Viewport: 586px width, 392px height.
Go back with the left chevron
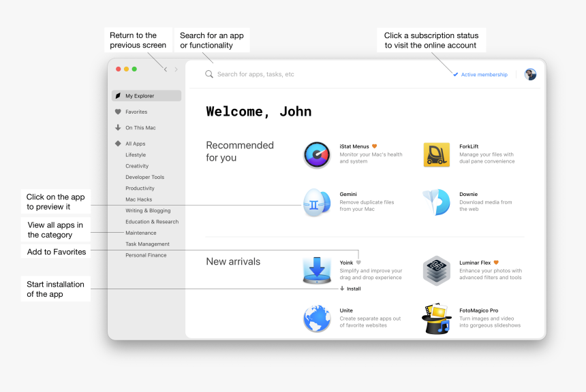pos(166,69)
